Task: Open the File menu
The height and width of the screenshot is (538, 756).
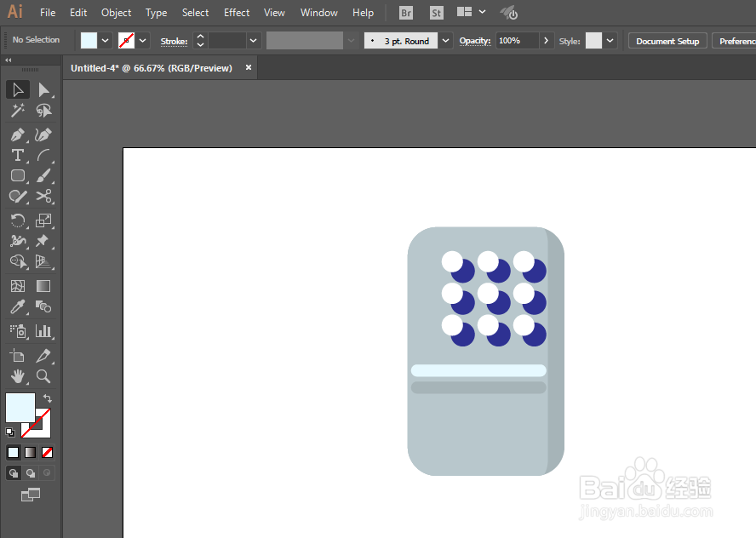Action: tap(48, 13)
